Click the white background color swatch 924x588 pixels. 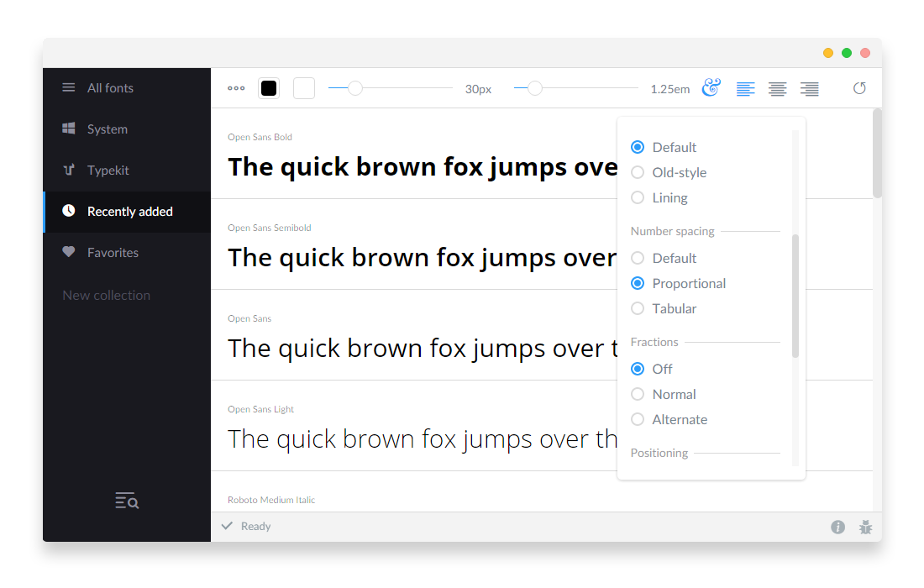click(304, 88)
